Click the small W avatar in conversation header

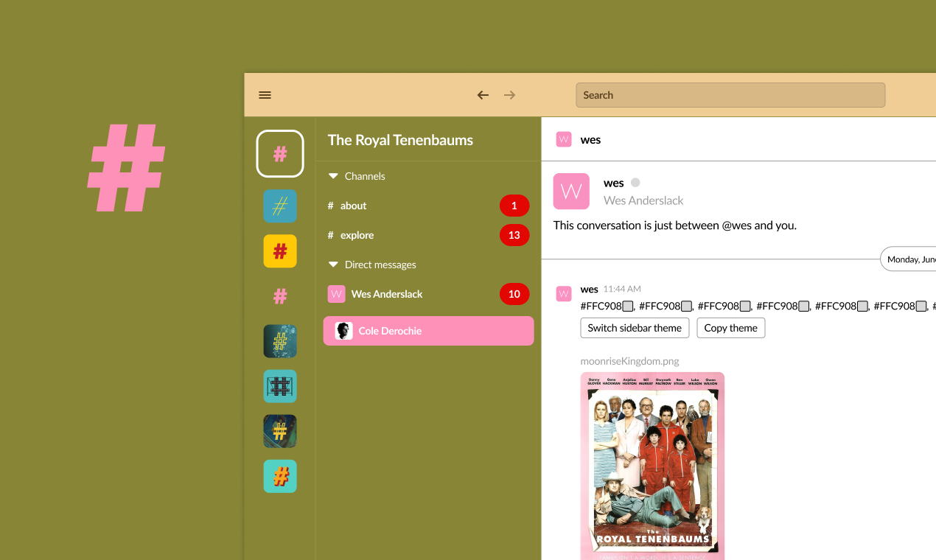(x=564, y=139)
